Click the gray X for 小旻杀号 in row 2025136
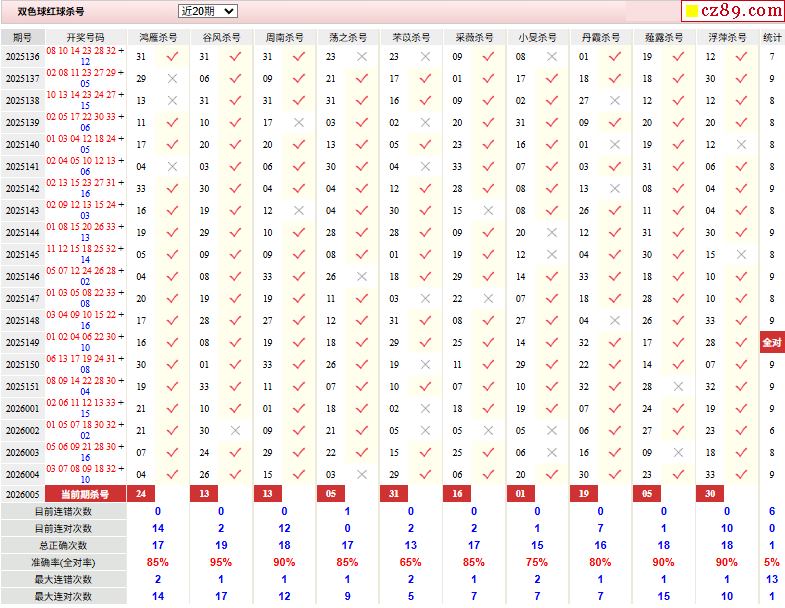 click(x=551, y=57)
